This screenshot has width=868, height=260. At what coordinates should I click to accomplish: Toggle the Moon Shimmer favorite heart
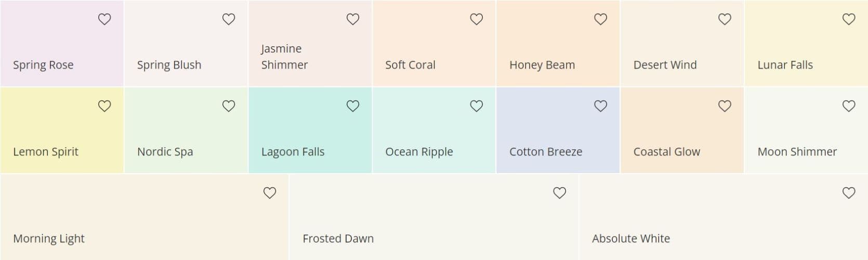(849, 106)
